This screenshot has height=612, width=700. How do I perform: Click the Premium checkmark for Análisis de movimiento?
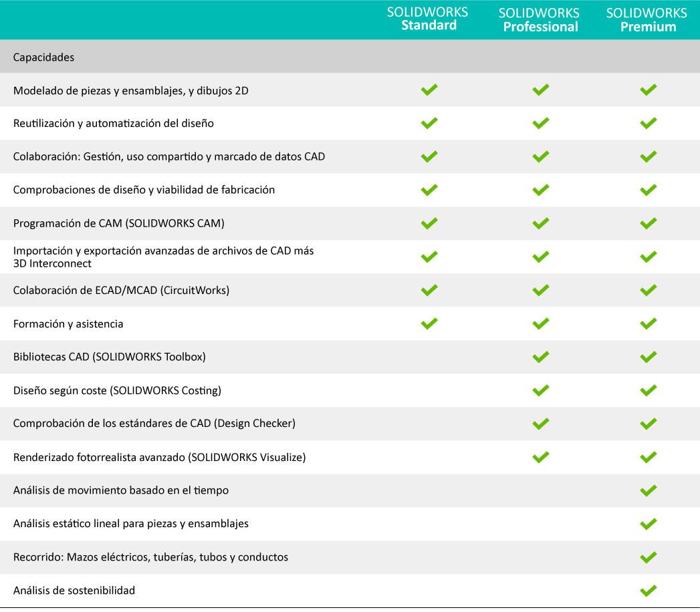(x=649, y=490)
